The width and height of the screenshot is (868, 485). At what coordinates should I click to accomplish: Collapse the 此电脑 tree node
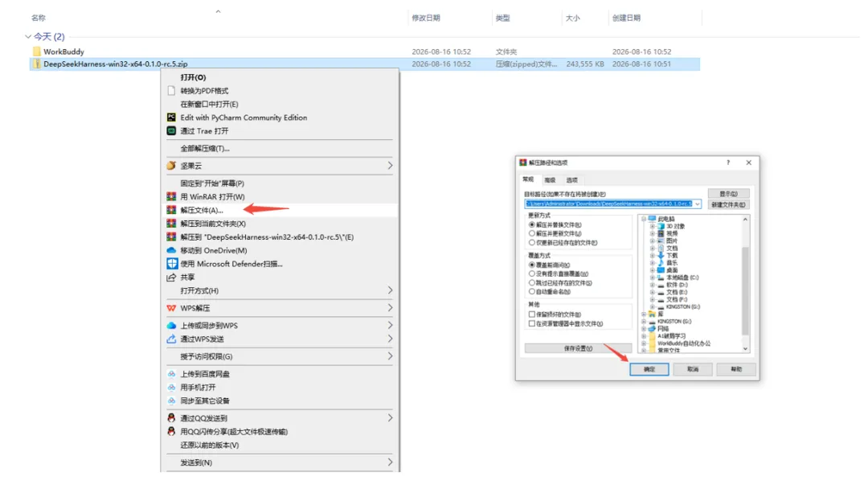click(644, 219)
